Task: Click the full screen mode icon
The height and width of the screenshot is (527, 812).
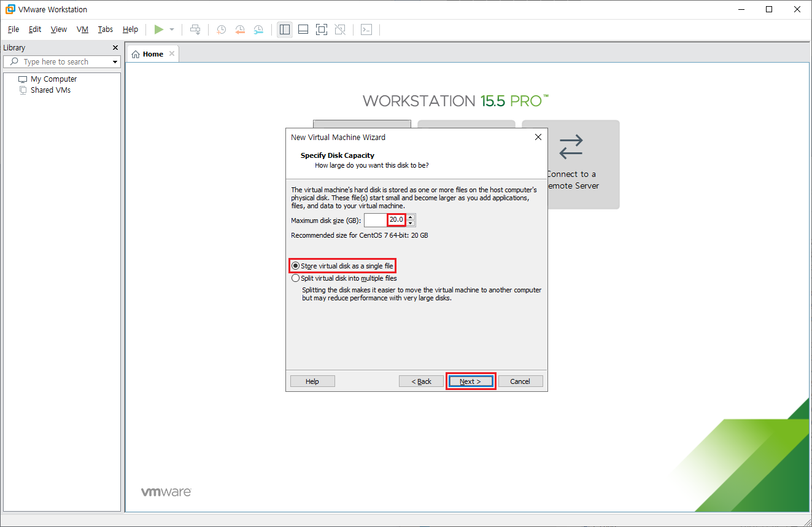Action: (322, 29)
